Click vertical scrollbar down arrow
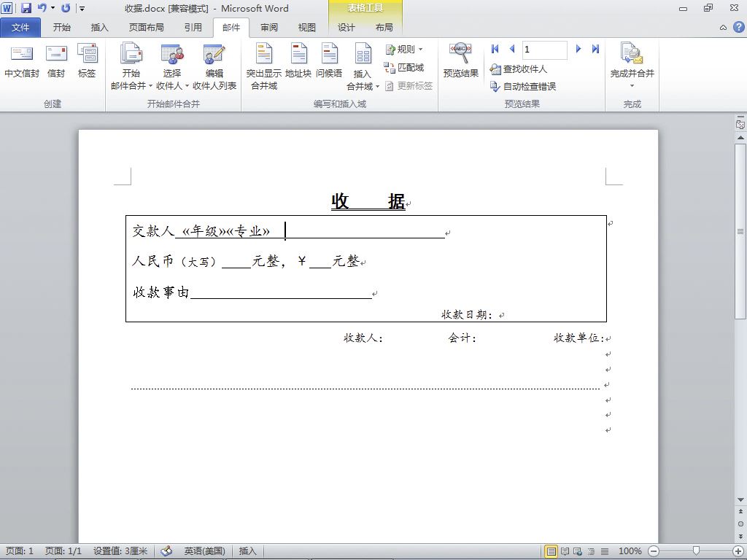747x560 pixels. tap(740, 499)
